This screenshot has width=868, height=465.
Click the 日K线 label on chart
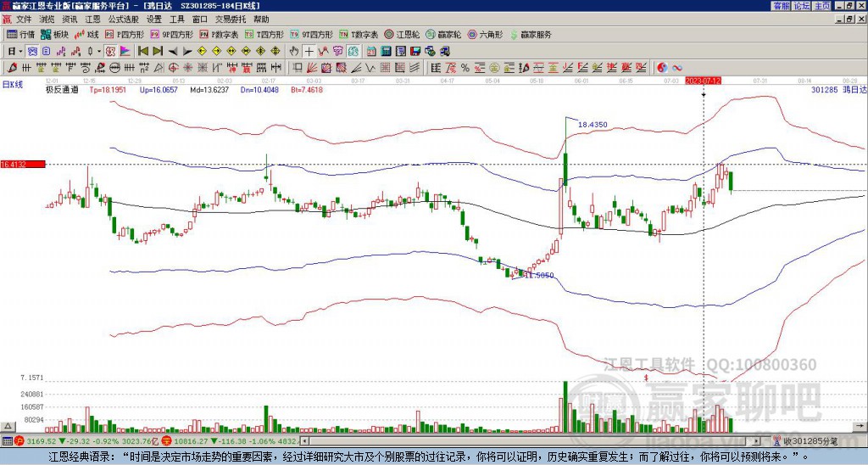[x=13, y=85]
